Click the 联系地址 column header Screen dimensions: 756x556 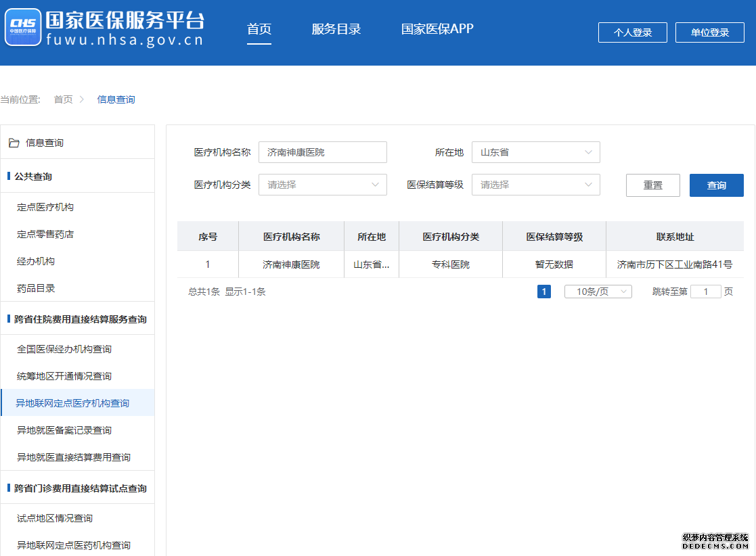click(675, 237)
